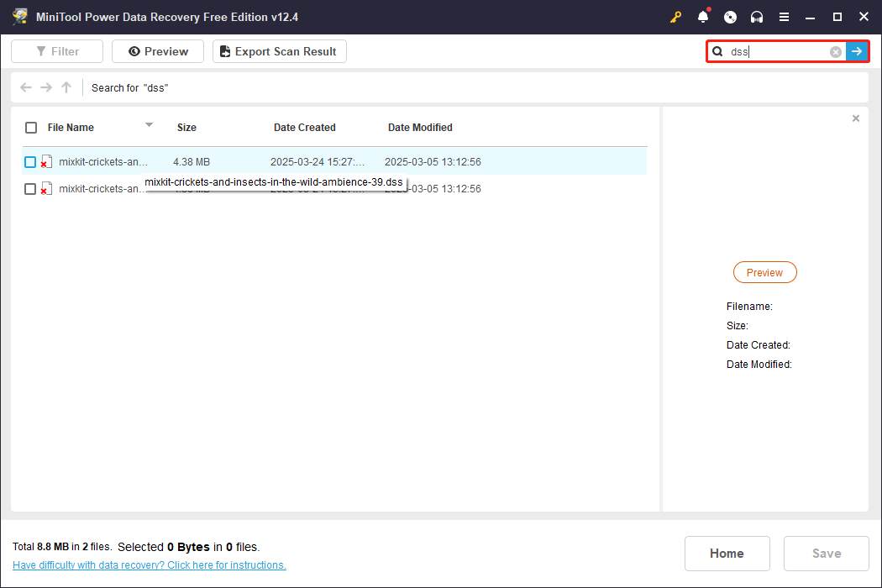Click the Preview toolbar button

point(158,51)
